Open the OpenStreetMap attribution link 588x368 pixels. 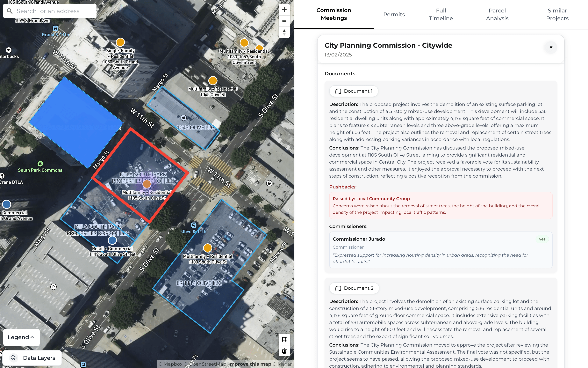coord(205,364)
